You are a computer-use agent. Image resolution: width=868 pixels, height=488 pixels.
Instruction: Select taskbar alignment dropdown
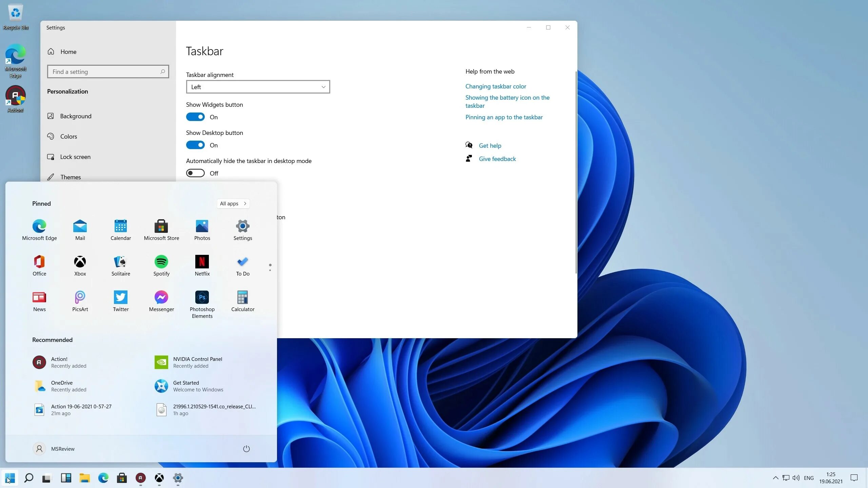click(258, 86)
